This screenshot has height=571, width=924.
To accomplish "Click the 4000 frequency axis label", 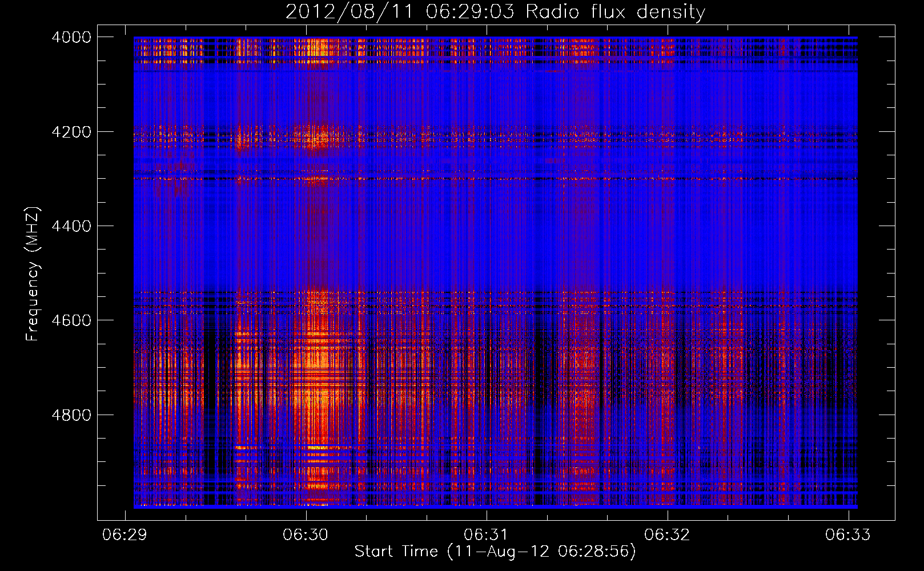I will tap(71, 37).
